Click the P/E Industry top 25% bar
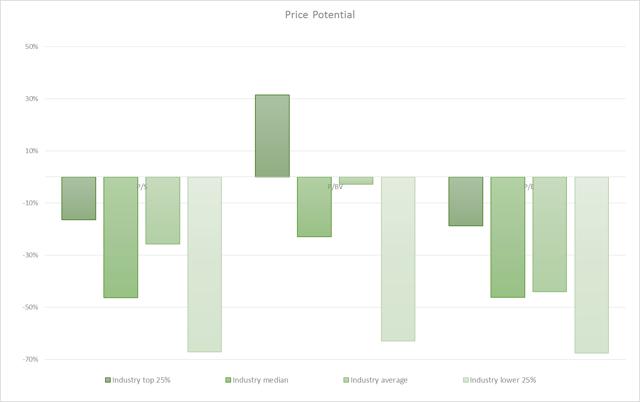This screenshot has height=402, width=640. pyautogui.click(x=465, y=201)
